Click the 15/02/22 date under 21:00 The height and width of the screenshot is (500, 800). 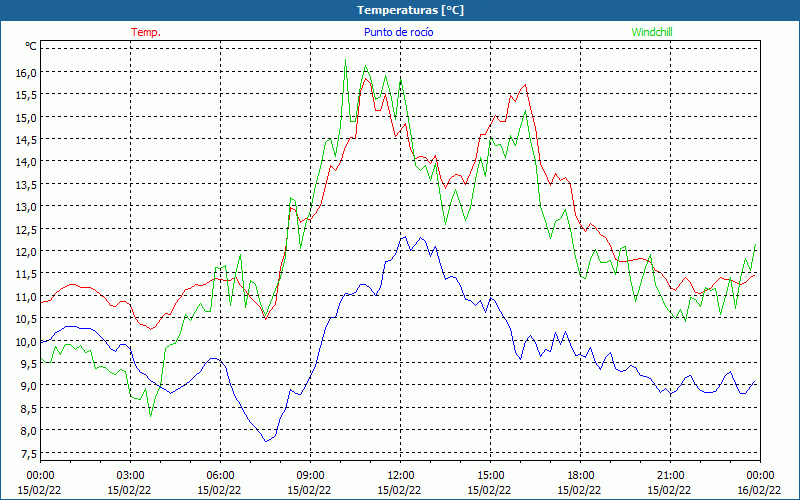[x=669, y=490]
